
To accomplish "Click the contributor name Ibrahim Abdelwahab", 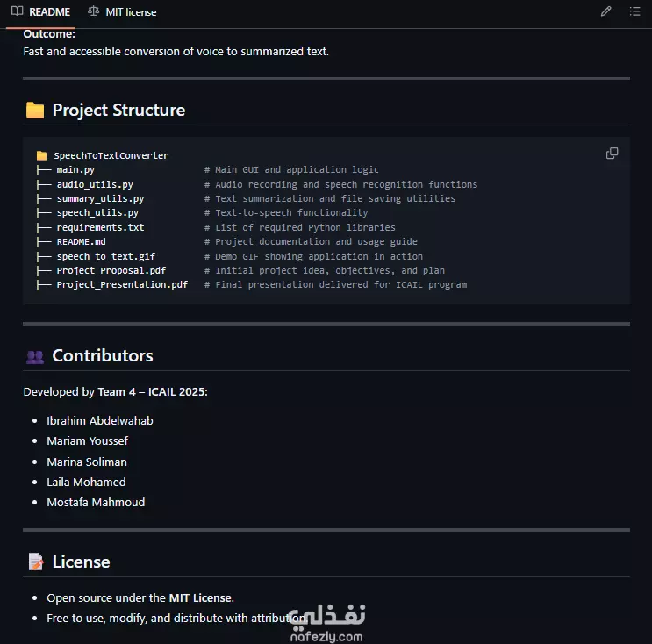I will pos(100,421).
